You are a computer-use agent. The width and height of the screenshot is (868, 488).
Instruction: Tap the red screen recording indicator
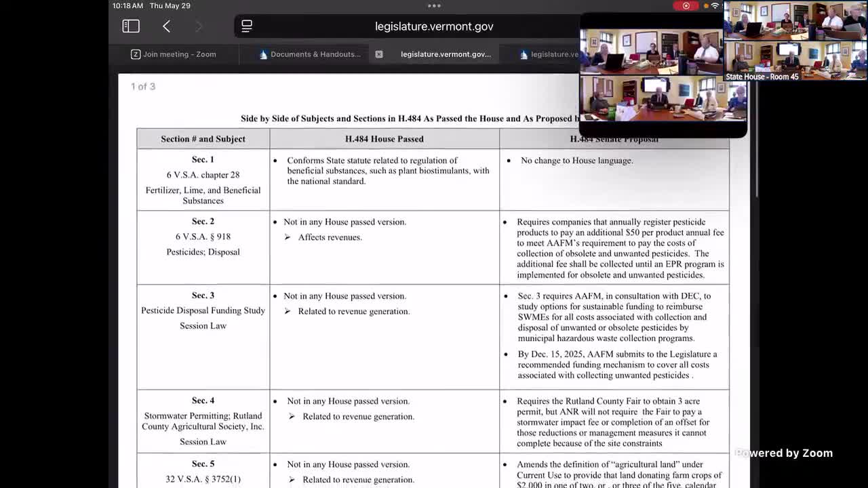click(686, 5)
